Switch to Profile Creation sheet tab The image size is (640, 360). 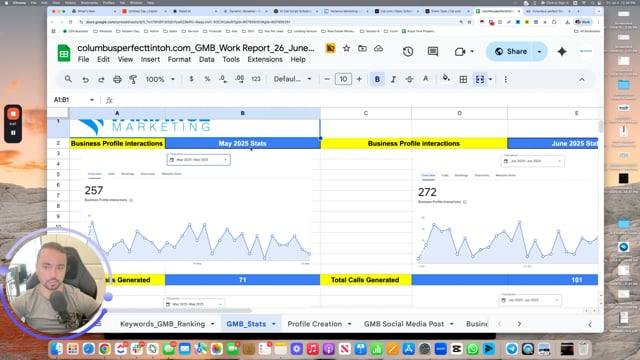(x=315, y=324)
